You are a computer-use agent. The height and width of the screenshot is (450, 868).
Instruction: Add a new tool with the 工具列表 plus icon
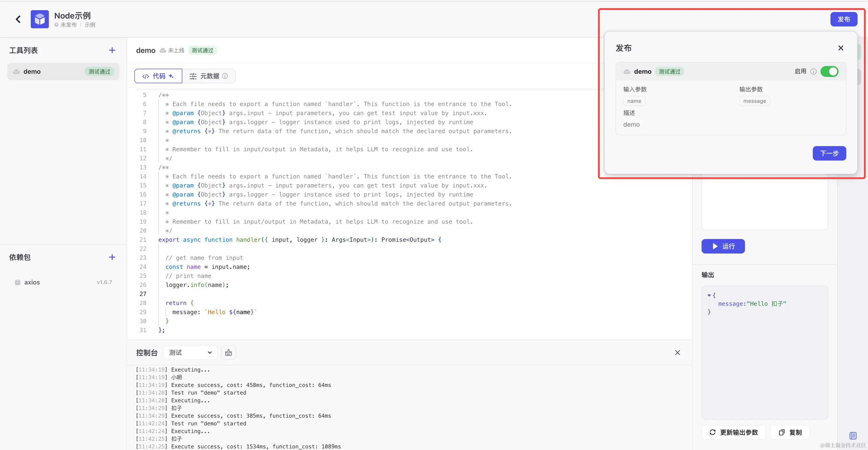tap(112, 50)
